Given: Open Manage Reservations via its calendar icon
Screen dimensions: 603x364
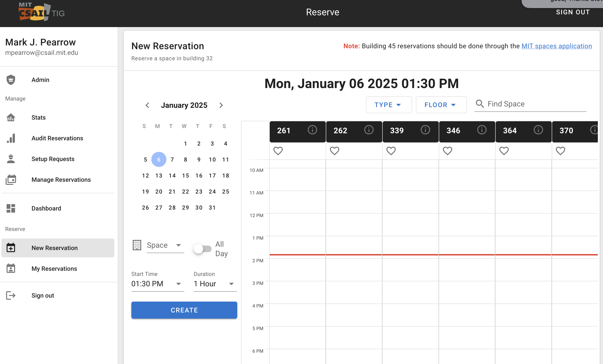Looking at the screenshot, I should 11,179.
